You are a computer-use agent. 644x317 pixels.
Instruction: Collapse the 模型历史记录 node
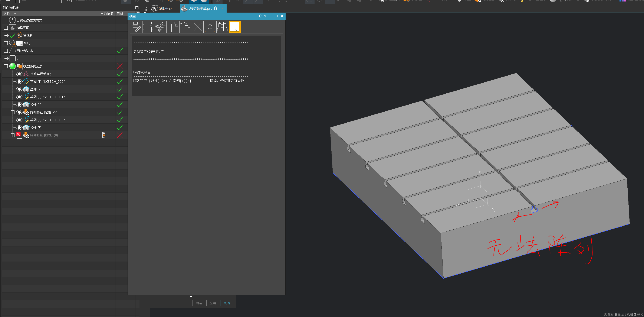click(6, 66)
